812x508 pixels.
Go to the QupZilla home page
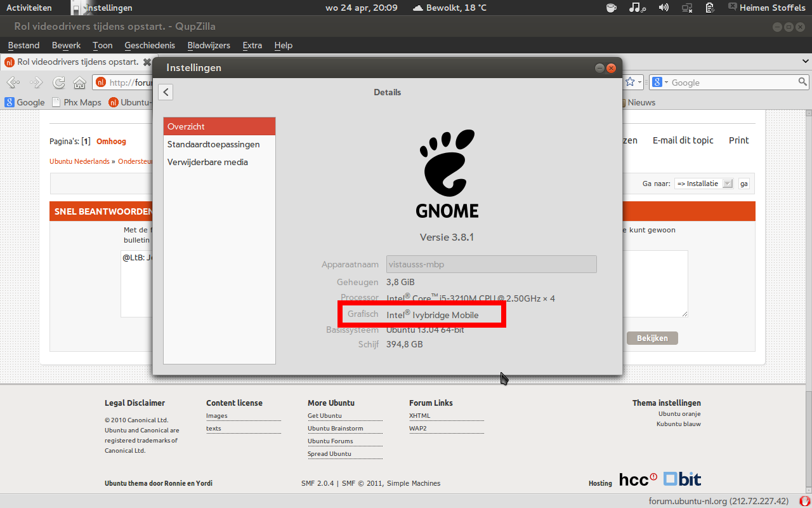[79, 83]
